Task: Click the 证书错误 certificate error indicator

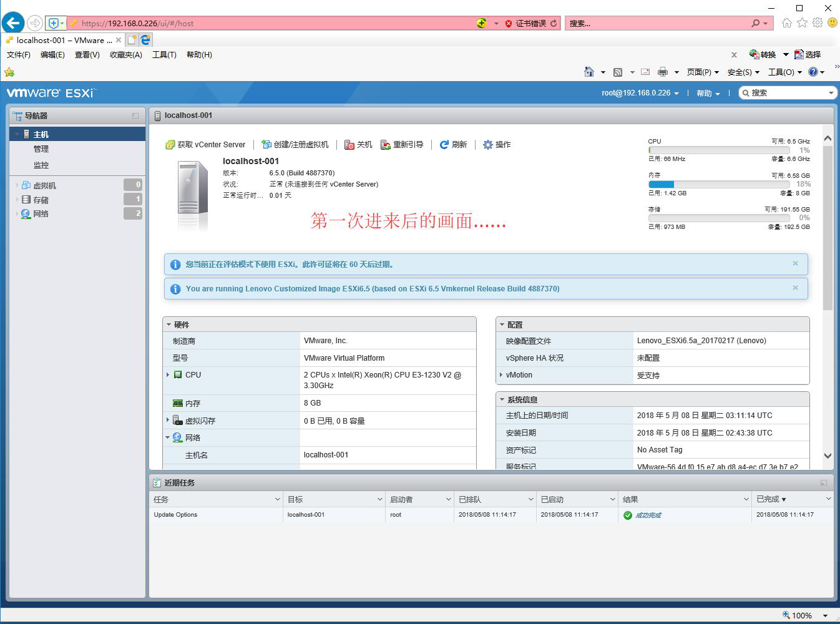Action: tap(525, 23)
